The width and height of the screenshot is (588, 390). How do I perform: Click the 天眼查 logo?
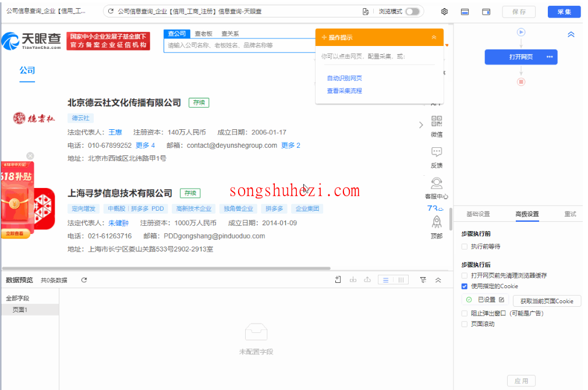click(x=31, y=41)
